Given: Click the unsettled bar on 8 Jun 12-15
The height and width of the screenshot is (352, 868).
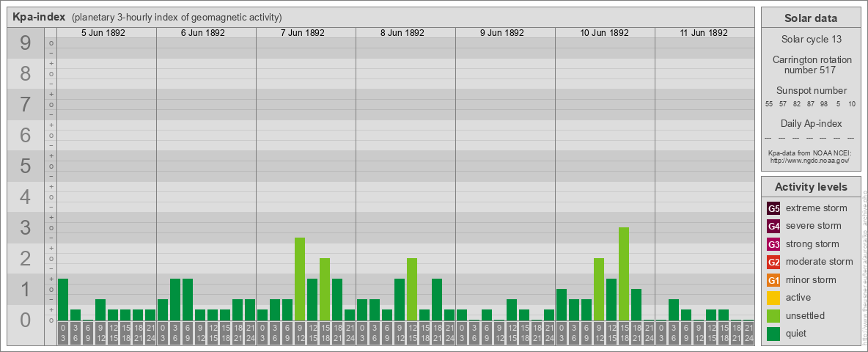Looking at the screenshot, I should pyautogui.click(x=412, y=290).
